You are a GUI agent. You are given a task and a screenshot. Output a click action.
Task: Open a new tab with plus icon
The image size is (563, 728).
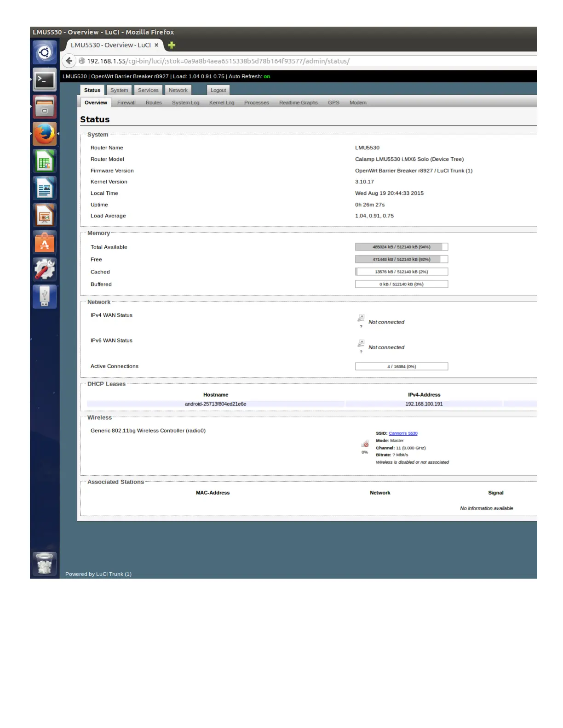click(172, 45)
